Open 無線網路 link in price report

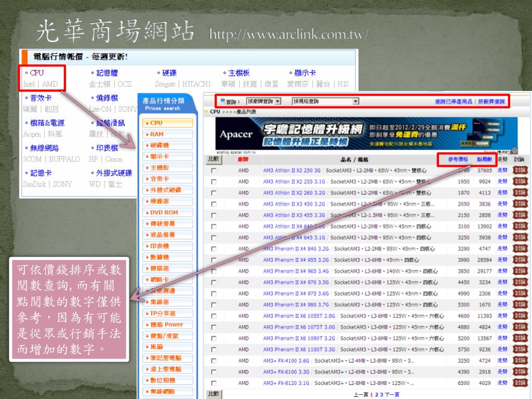point(45,148)
